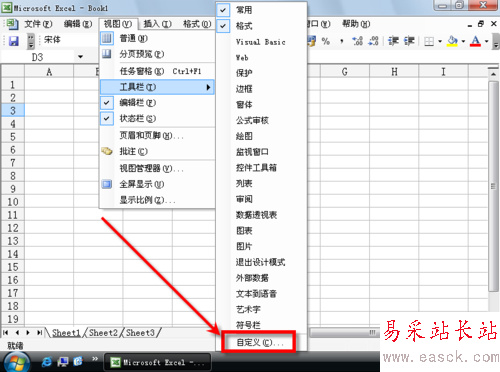Enable the 外部数据 external data toolbar
The image size is (500, 372).
coord(261,278)
